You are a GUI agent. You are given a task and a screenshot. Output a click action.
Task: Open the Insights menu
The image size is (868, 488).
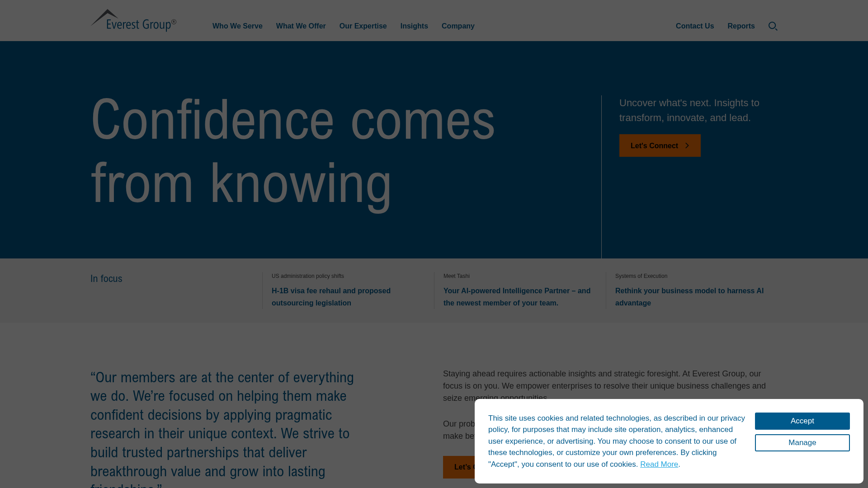[x=414, y=26]
